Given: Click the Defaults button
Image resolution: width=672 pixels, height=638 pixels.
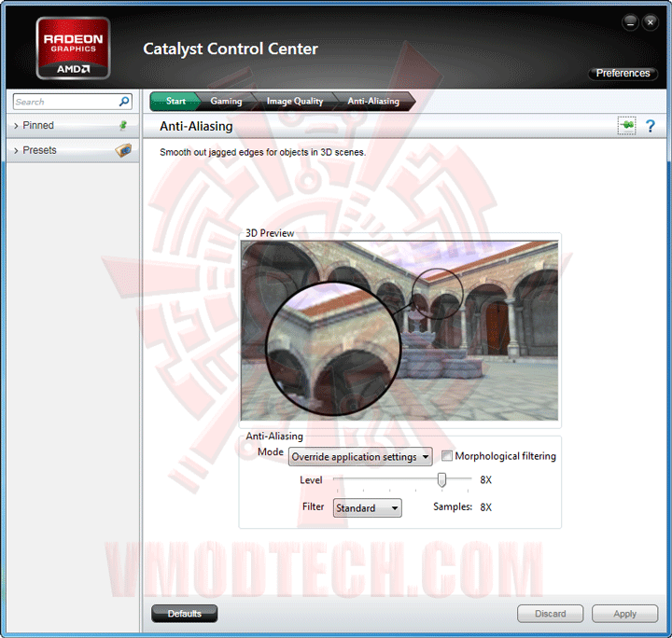Looking at the screenshot, I should pyautogui.click(x=184, y=614).
